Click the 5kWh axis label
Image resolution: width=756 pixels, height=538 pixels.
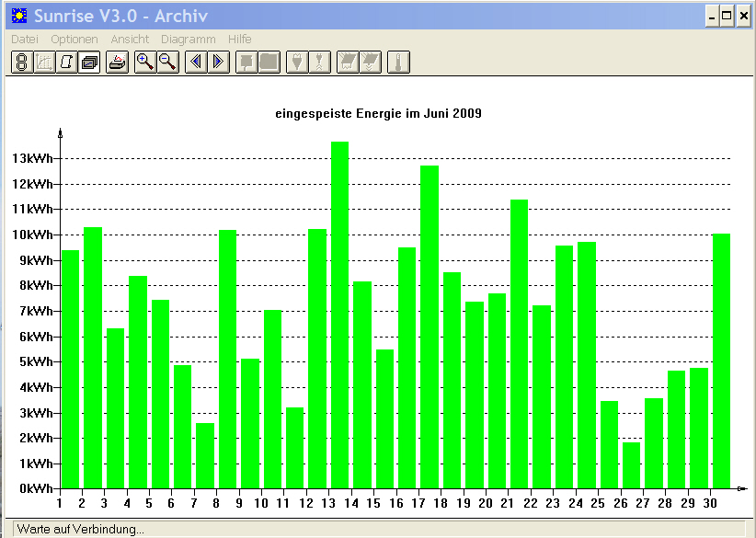pyautogui.click(x=36, y=361)
